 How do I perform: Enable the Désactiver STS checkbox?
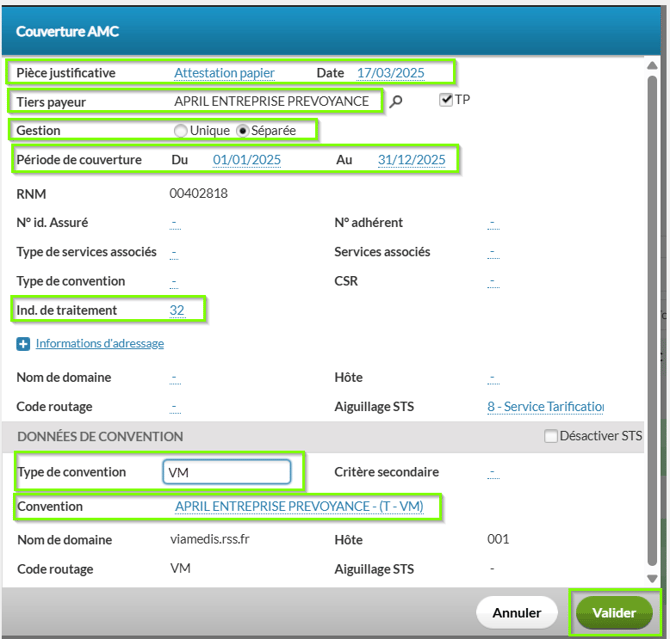point(551,436)
